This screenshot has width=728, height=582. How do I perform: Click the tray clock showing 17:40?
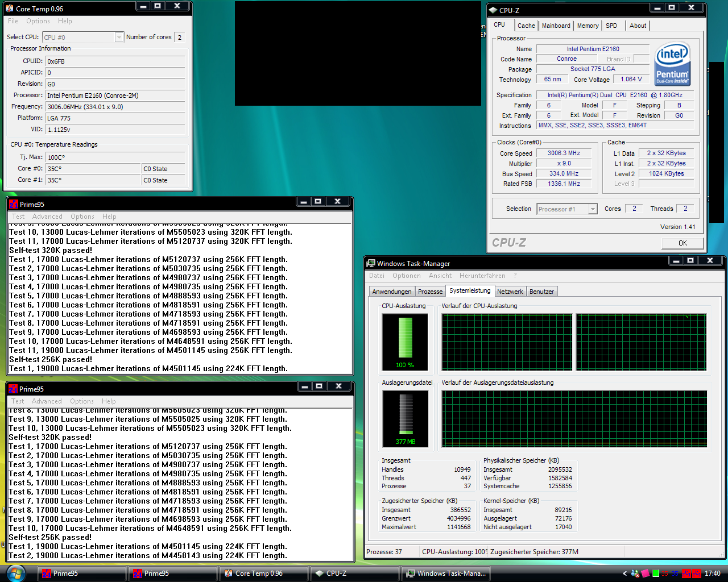point(712,573)
